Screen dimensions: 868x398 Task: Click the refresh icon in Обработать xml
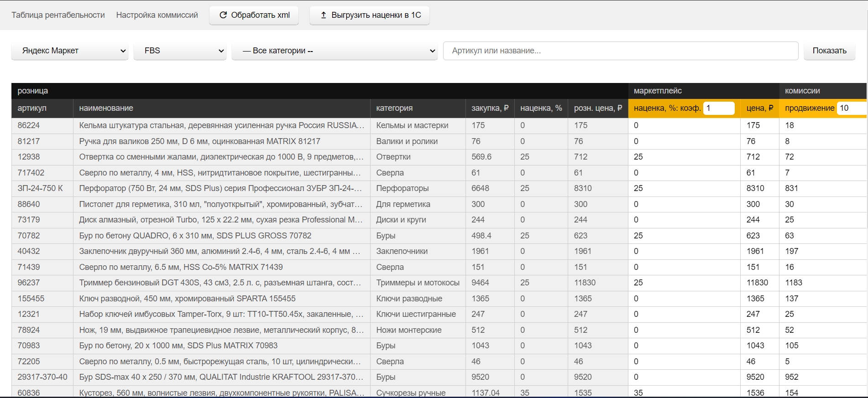tap(223, 15)
